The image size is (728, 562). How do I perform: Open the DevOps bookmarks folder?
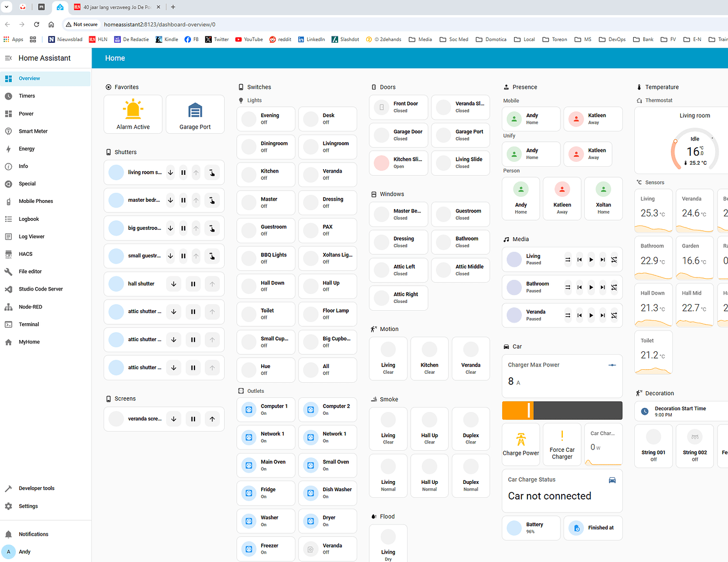coord(612,39)
